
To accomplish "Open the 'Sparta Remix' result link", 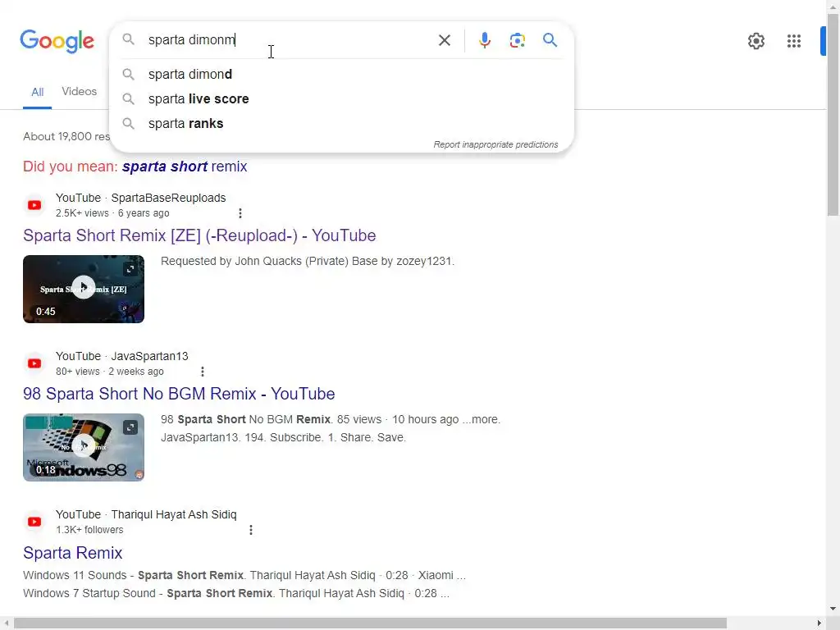I will click(x=73, y=552).
